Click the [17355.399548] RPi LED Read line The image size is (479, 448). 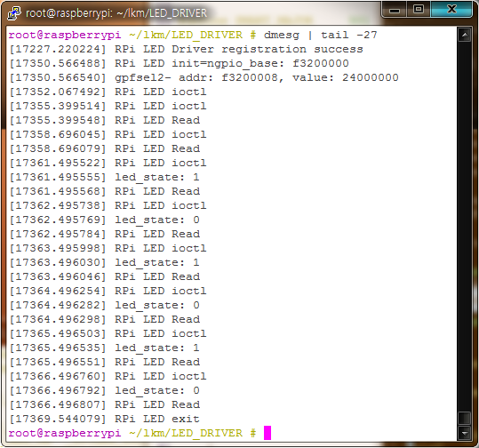point(105,120)
